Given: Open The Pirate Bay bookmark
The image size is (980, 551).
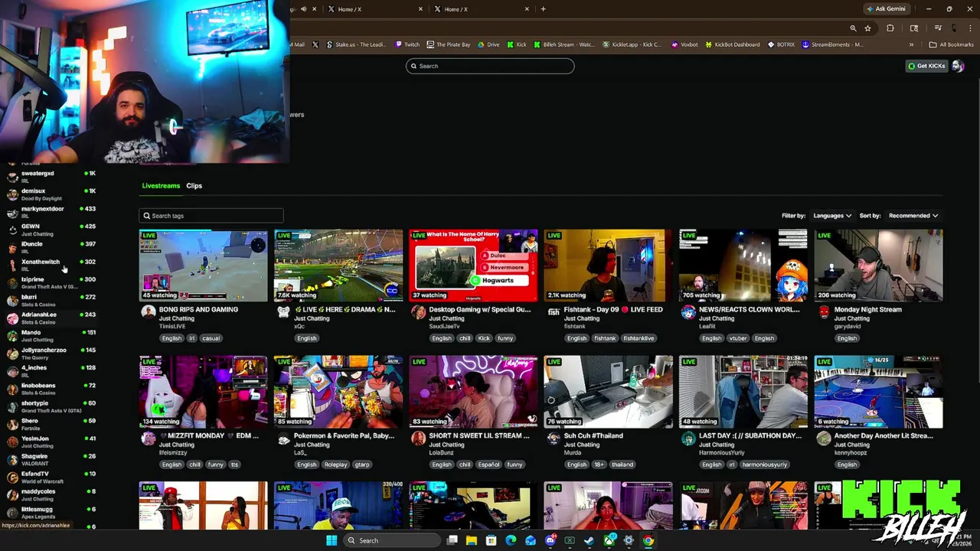Looking at the screenshot, I should pyautogui.click(x=449, y=44).
